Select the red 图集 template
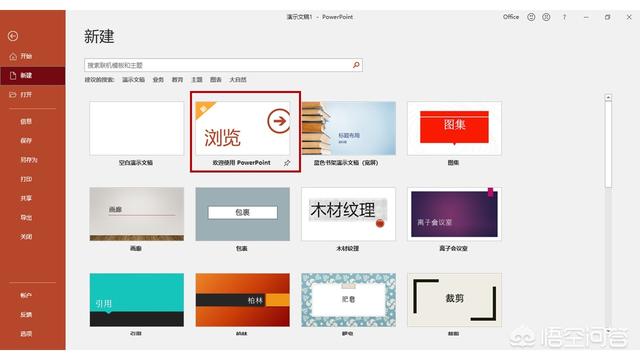640x360 pixels. point(454,128)
